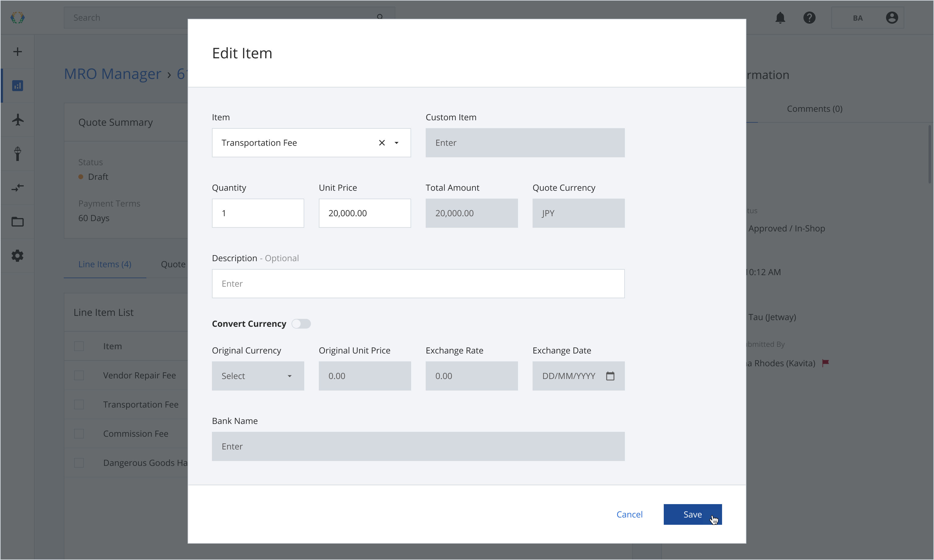Viewport: 934px width, 560px height.
Task: Open the help question mark icon
Action: pyautogui.click(x=809, y=18)
